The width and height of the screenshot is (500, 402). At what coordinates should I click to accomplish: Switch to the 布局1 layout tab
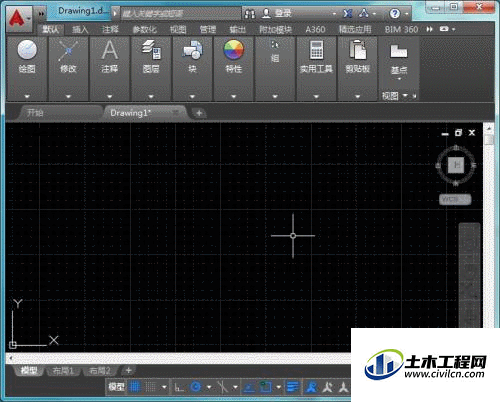pos(63,371)
